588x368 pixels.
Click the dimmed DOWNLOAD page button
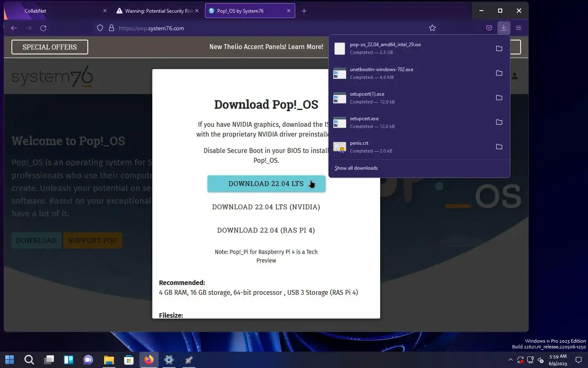pos(36,240)
